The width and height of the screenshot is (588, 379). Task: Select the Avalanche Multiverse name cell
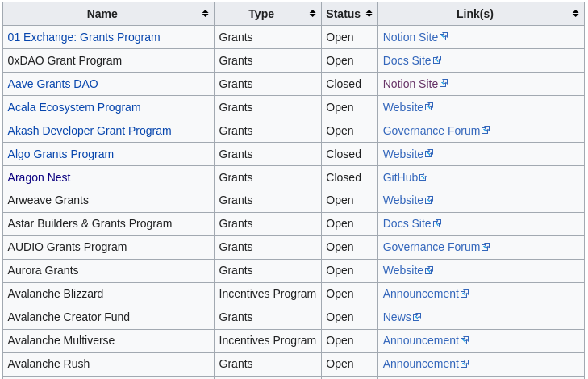[x=108, y=340]
